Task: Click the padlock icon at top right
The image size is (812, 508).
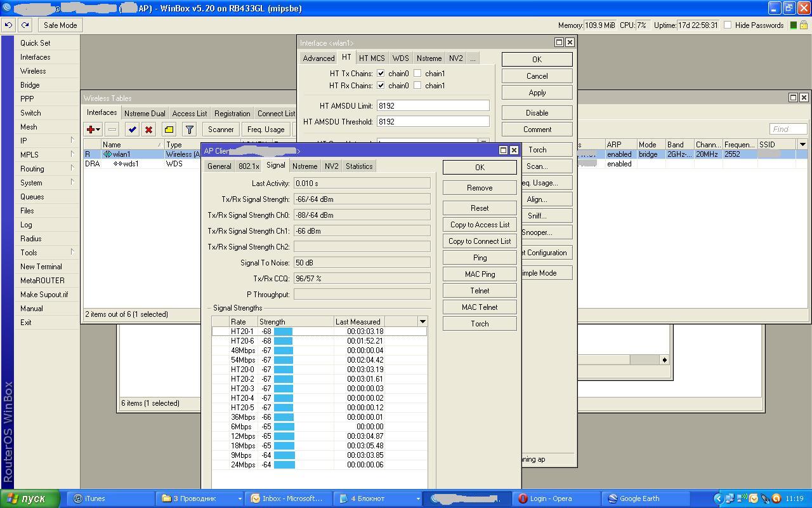Action: pos(804,25)
